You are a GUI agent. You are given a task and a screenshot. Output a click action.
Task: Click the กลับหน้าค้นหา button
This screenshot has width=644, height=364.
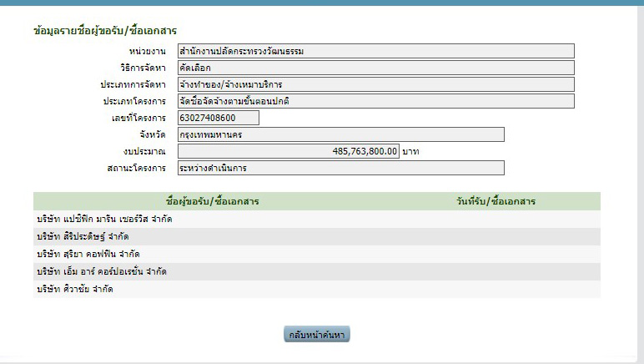click(317, 335)
